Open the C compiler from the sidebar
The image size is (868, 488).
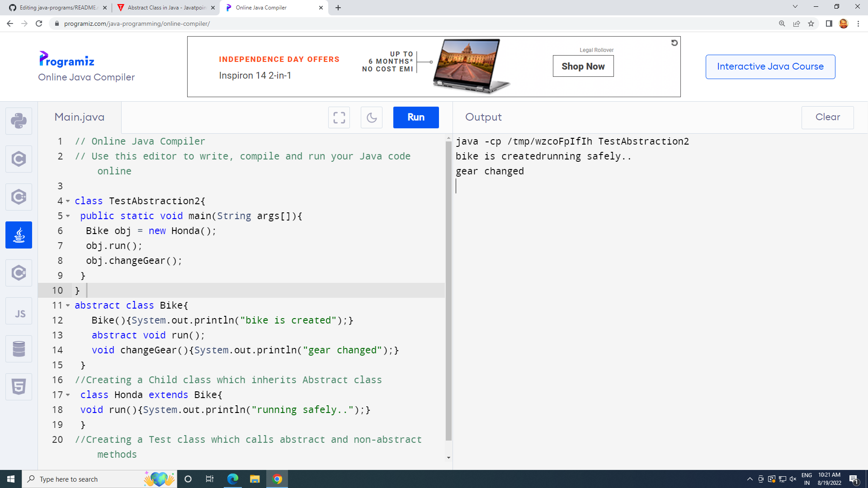(x=19, y=159)
